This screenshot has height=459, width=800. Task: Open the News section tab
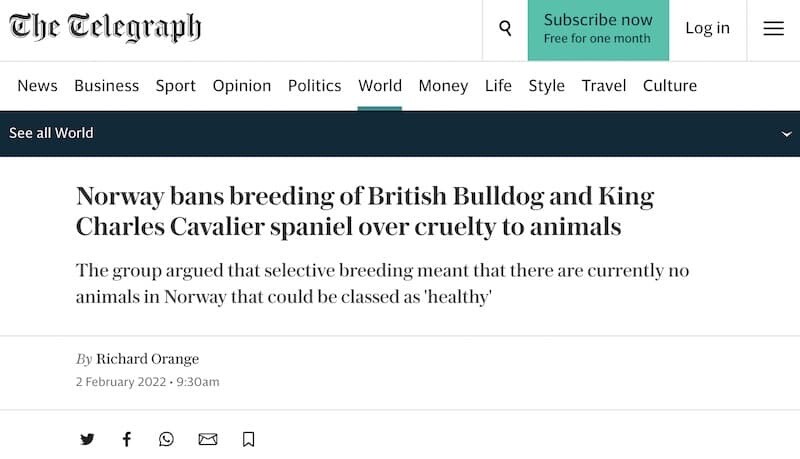click(37, 86)
